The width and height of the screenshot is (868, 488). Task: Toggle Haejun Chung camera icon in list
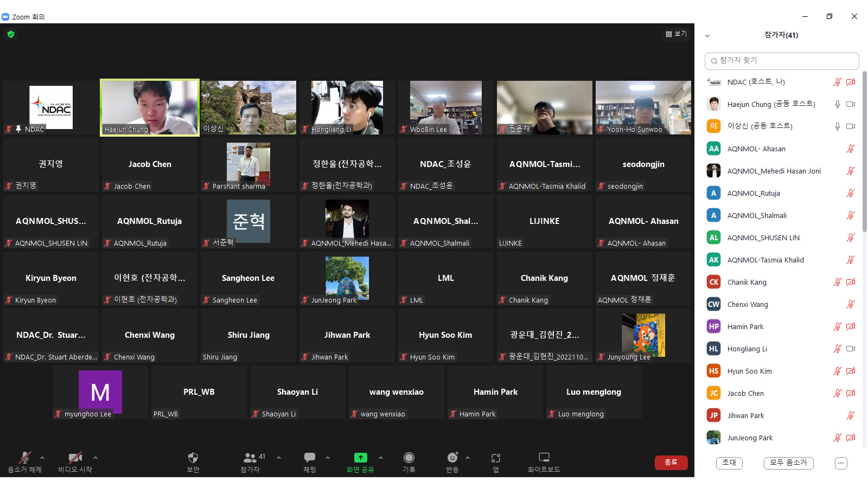pos(851,104)
